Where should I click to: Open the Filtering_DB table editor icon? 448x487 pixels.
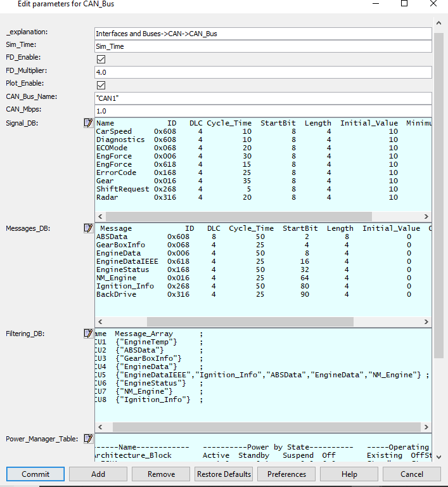pos(88,334)
